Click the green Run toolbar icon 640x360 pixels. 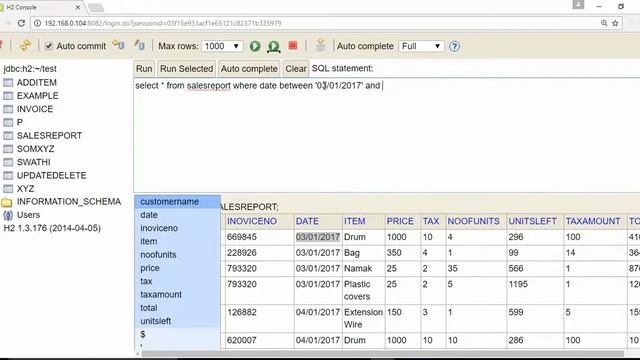pyautogui.click(x=255, y=46)
